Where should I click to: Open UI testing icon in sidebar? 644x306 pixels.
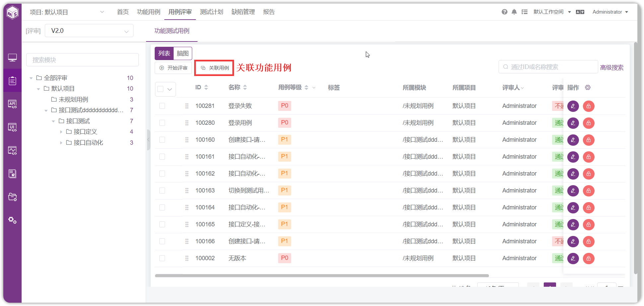tap(12, 127)
